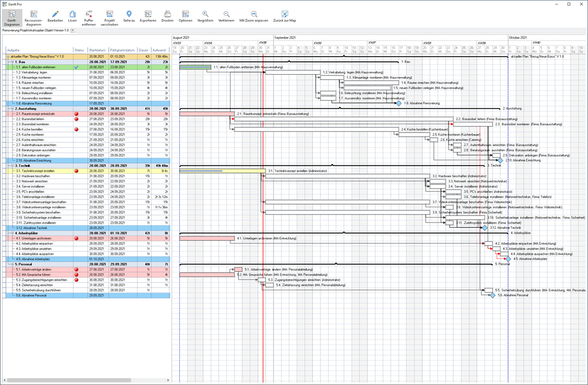
Task: Open the Gantt-Diagramm view
Action: (x=12, y=18)
